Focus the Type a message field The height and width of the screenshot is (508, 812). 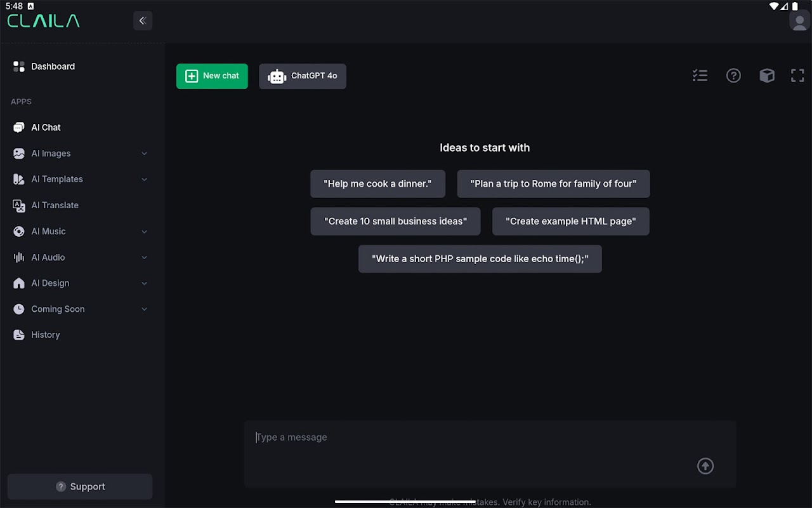pyautogui.click(x=490, y=454)
